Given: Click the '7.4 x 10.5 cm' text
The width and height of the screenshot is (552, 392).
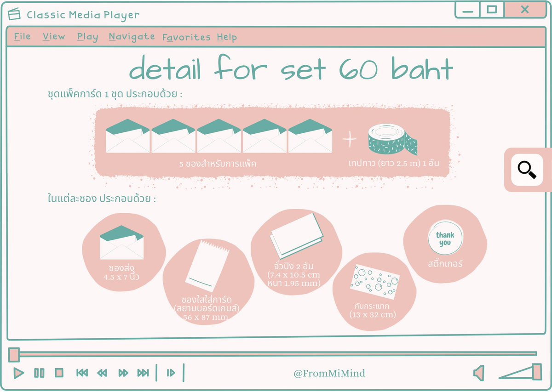Looking at the screenshot, I should pyautogui.click(x=295, y=275).
